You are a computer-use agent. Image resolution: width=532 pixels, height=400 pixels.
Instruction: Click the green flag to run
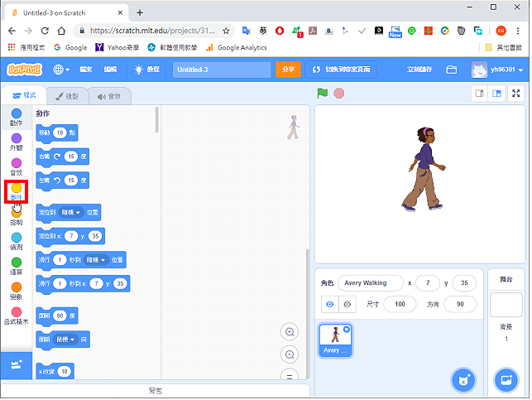coord(323,93)
